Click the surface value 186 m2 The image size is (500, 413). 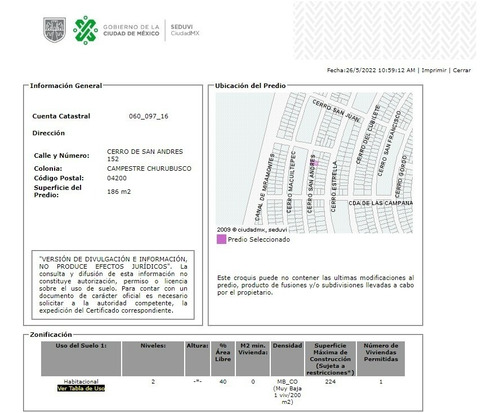pyautogui.click(x=119, y=192)
